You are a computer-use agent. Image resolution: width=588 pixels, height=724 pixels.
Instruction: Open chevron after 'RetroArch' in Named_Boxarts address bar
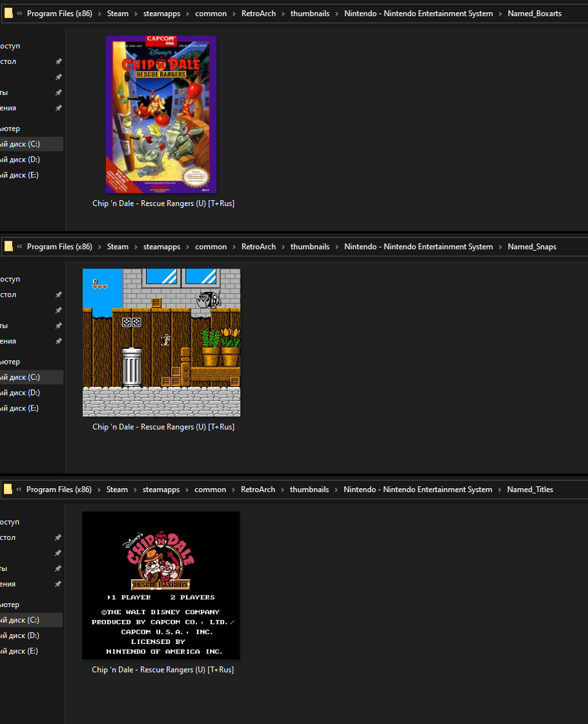pyautogui.click(x=283, y=14)
